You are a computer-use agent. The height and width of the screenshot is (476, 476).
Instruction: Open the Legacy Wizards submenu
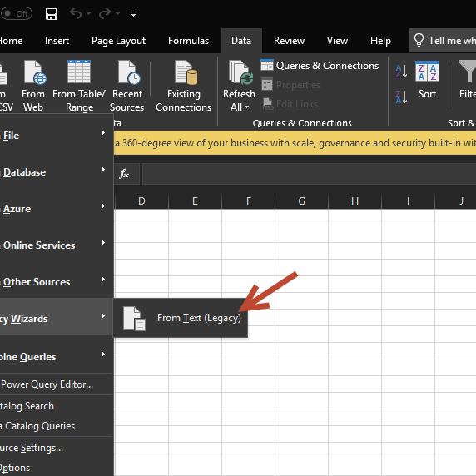tap(56, 316)
